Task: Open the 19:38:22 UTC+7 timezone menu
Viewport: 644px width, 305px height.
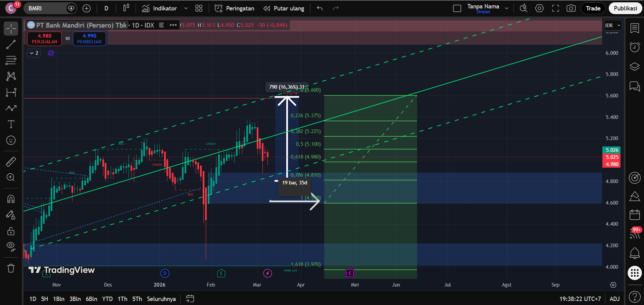Action: [580, 299]
